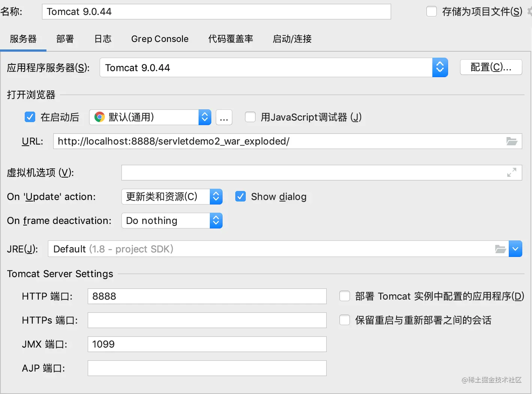532x394 pixels.
Task: Toggle the 在启动后 checkbox
Action: tap(30, 117)
